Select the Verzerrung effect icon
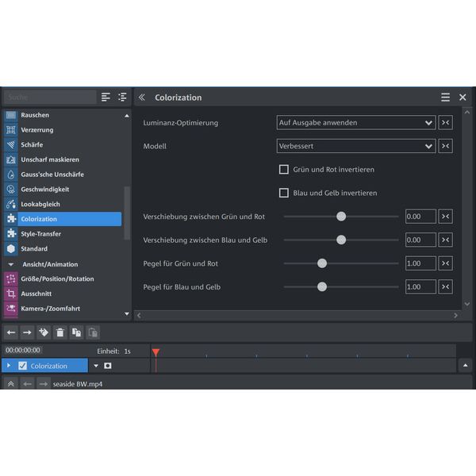 tap(11, 130)
